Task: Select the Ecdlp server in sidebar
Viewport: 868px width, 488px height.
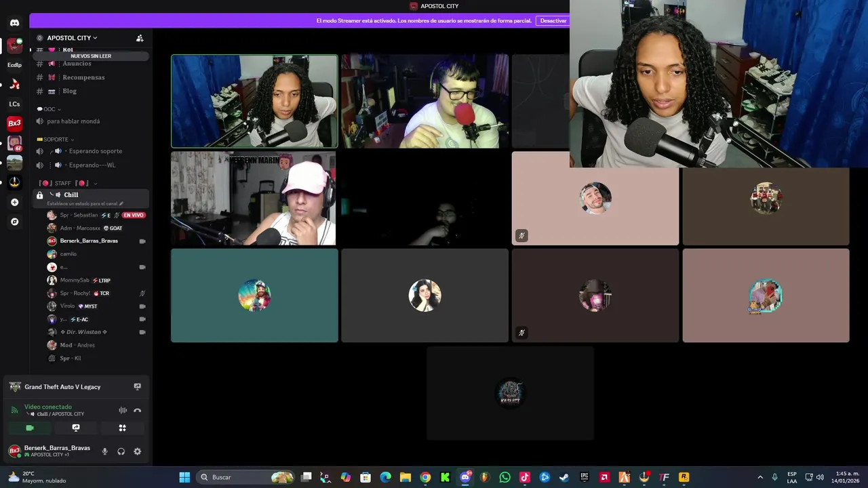Action: 14,65
